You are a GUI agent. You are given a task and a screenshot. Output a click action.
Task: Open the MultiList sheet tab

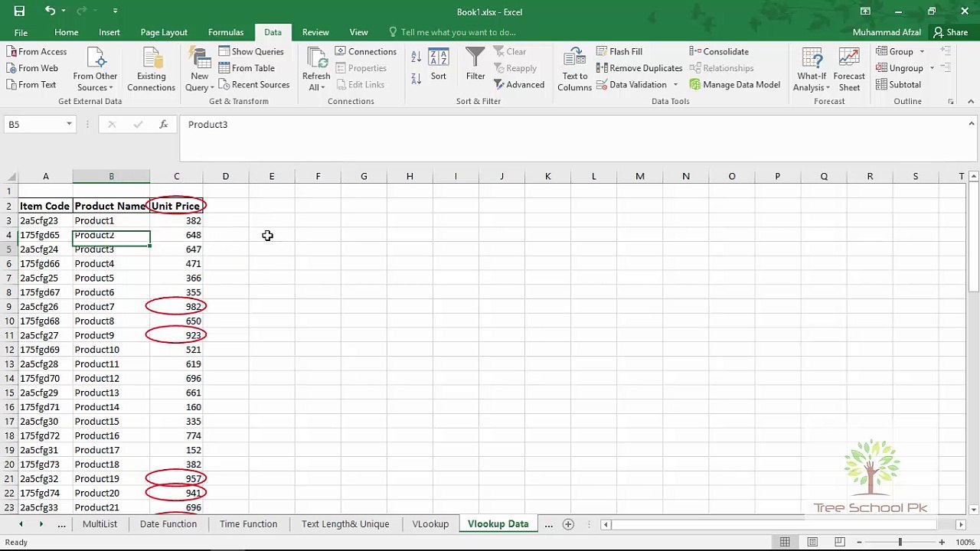pos(100,524)
